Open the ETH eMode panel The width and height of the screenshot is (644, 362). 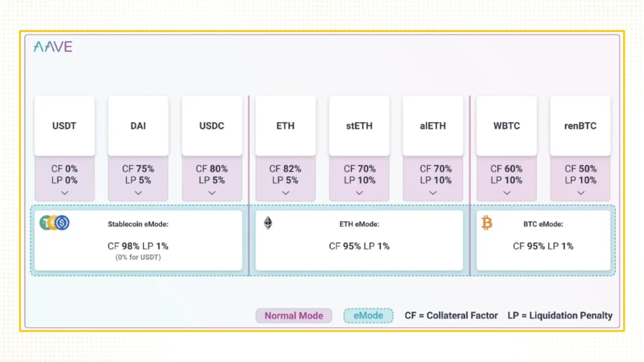coord(359,240)
